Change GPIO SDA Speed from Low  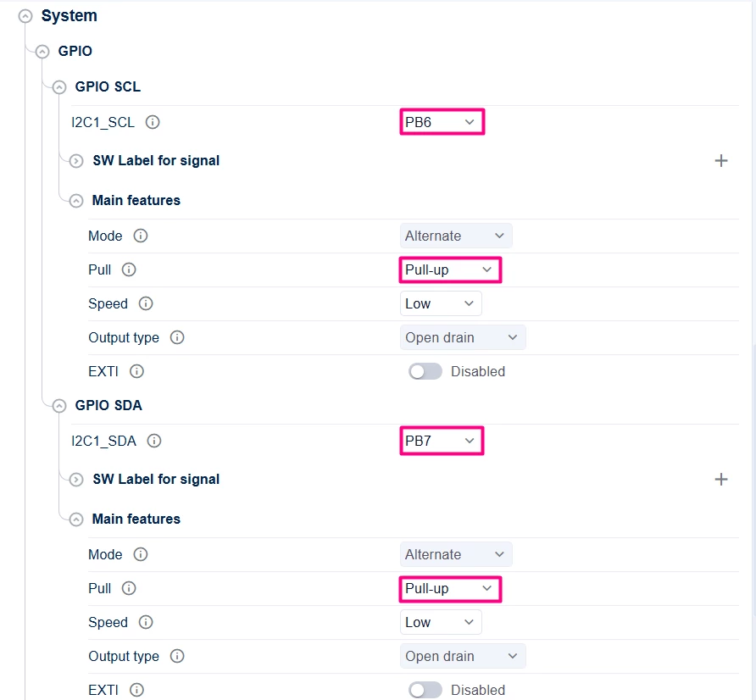tap(441, 622)
